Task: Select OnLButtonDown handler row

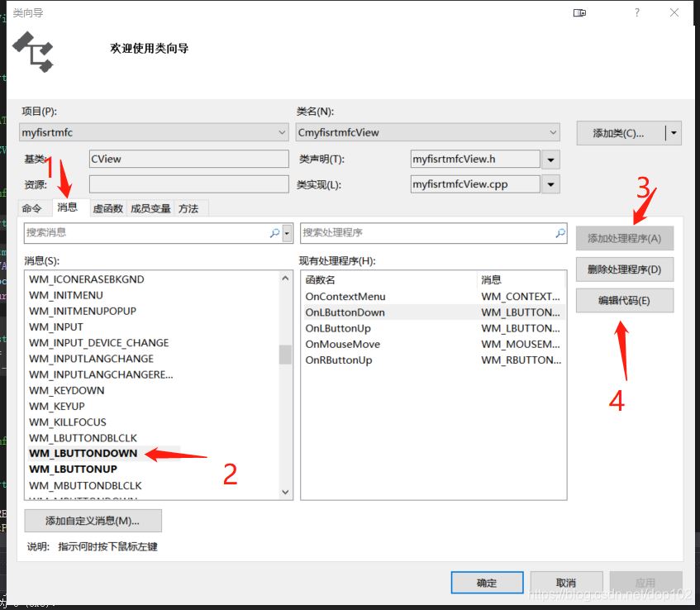Action: 433,312
